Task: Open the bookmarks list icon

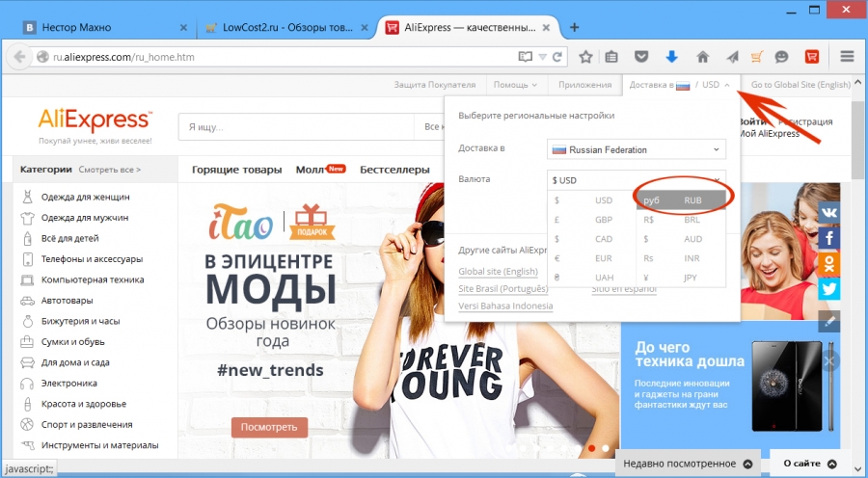Action: coord(611,57)
